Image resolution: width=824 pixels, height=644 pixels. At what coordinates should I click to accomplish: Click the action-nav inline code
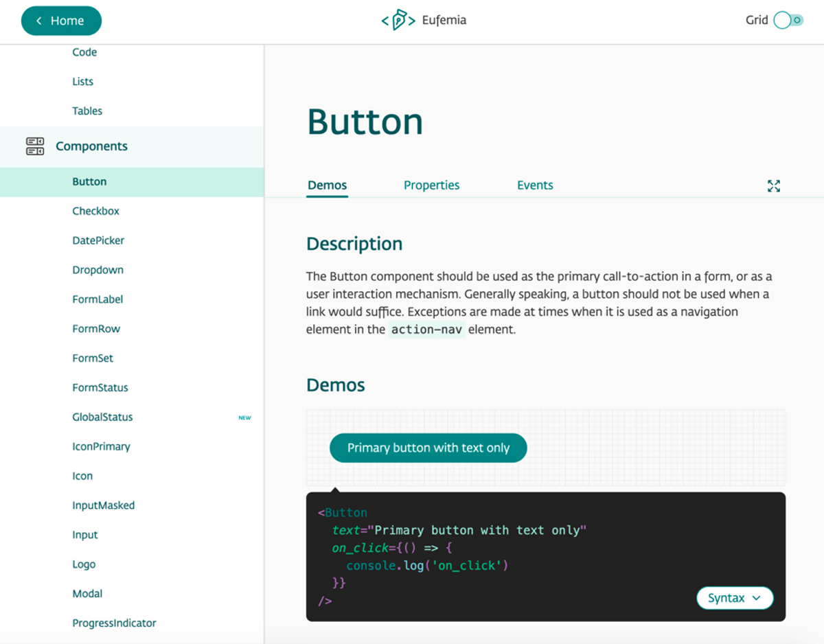pyautogui.click(x=427, y=330)
